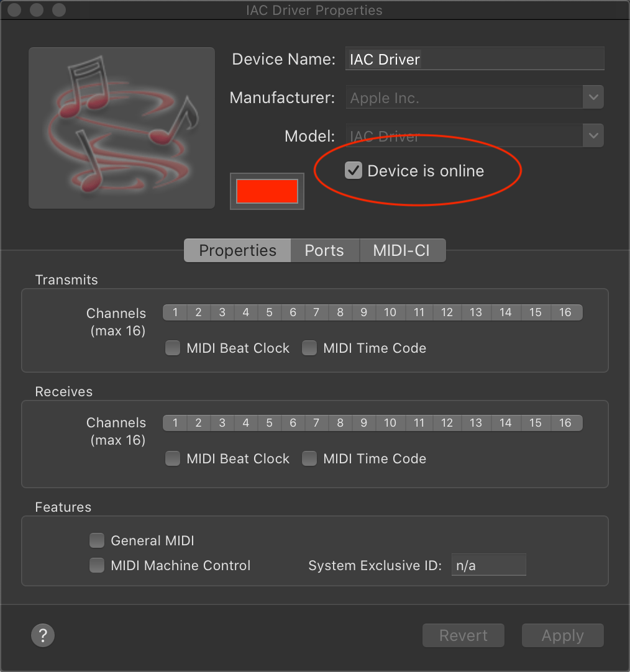Toggle Transmits channel 10
Screen dimensions: 630x672
point(390,312)
